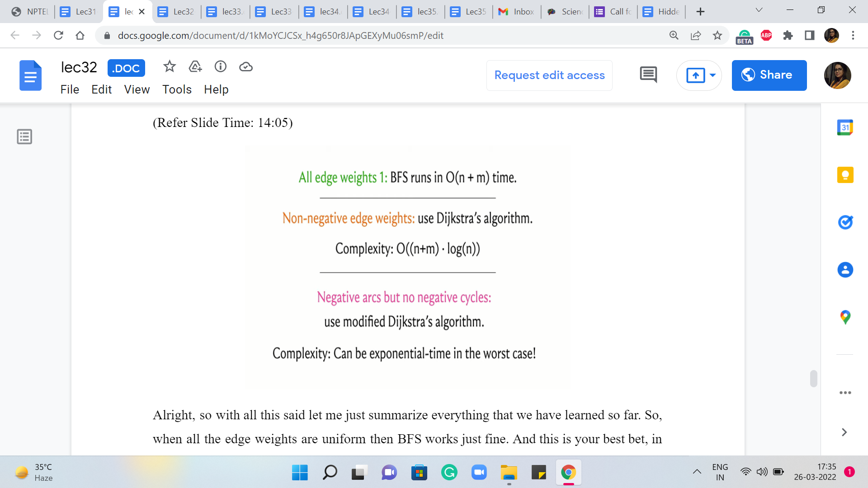Screen dimensions: 868x488
Task: Click Request edit access button
Action: (x=549, y=75)
